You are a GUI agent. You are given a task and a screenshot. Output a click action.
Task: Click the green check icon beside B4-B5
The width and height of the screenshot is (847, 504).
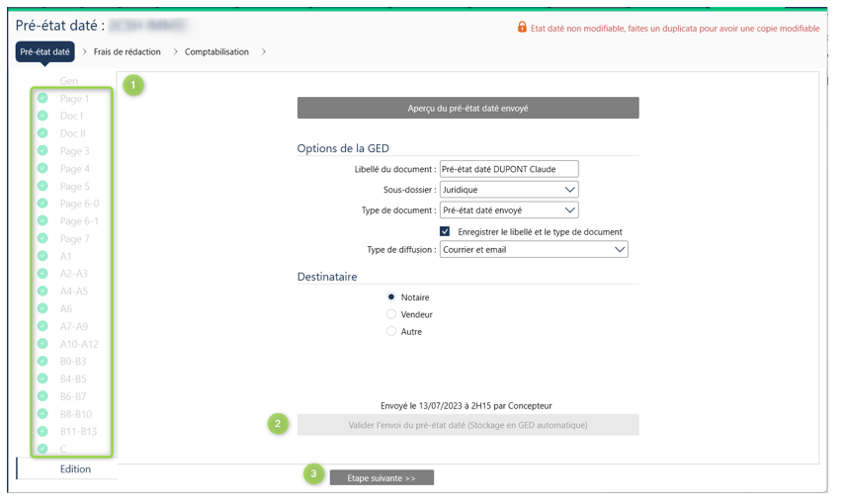[x=42, y=378]
